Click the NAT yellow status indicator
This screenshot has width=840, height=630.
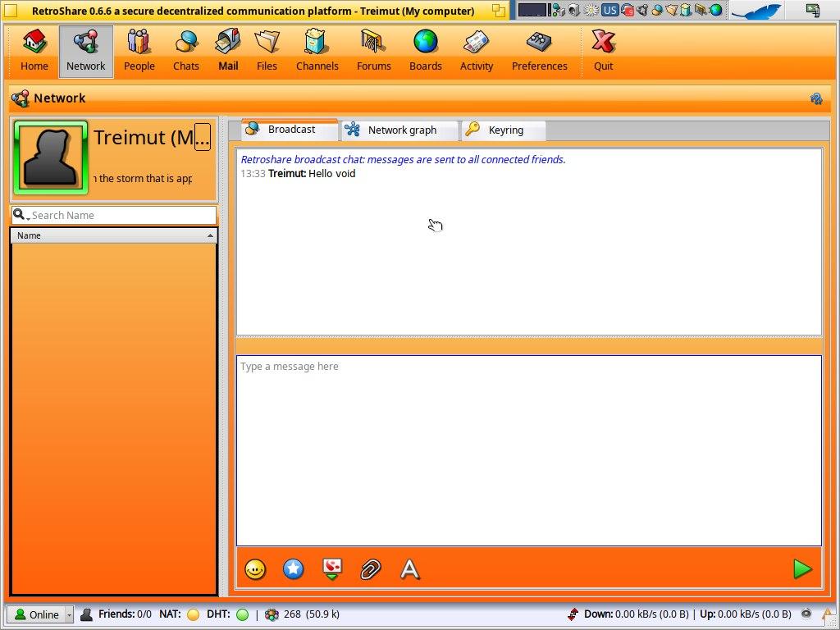(194, 614)
